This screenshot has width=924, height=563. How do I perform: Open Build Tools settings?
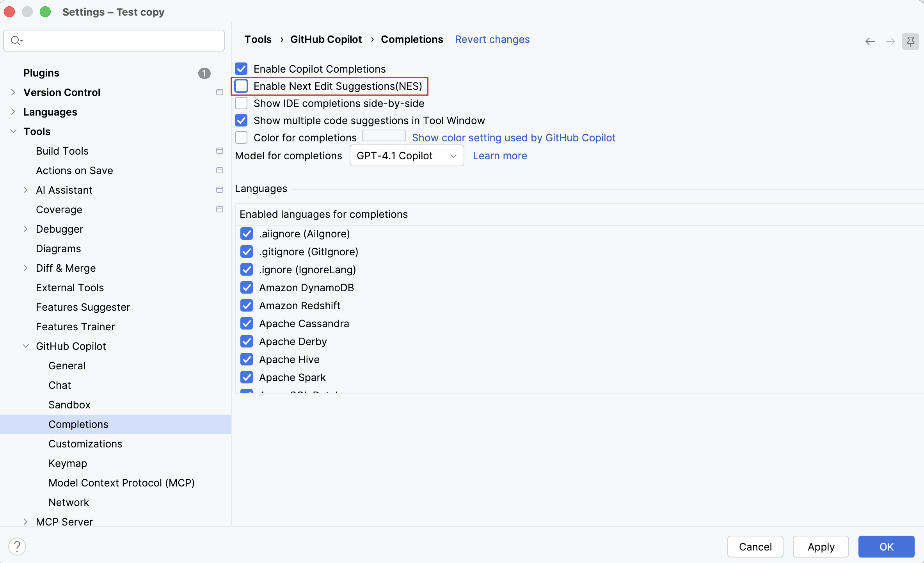pyautogui.click(x=62, y=151)
